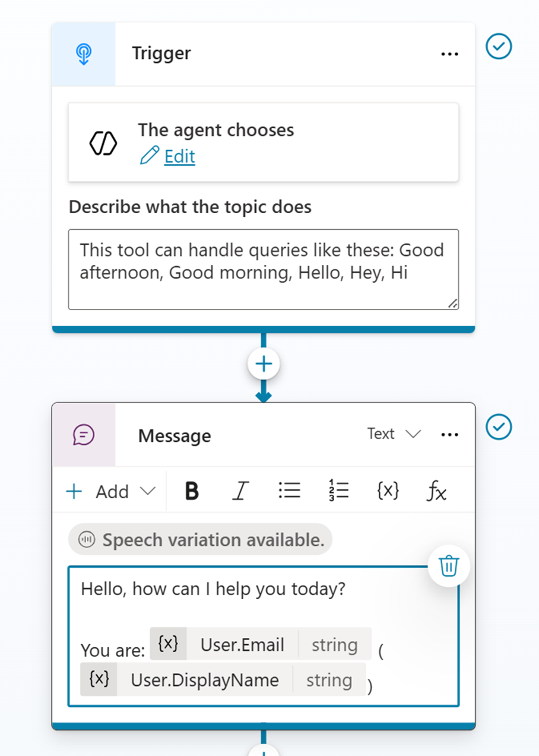
Task: Insert a bulleted list
Action: 289,491
